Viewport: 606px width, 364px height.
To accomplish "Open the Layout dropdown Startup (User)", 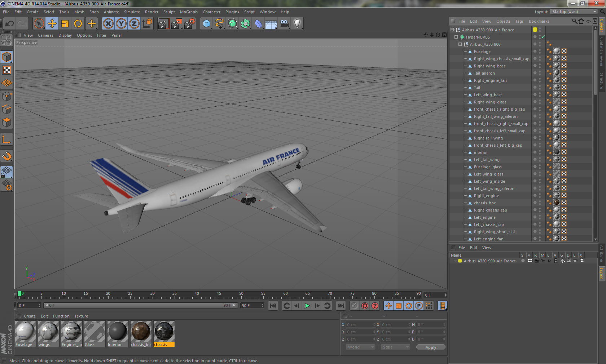I will coord(574,12).
